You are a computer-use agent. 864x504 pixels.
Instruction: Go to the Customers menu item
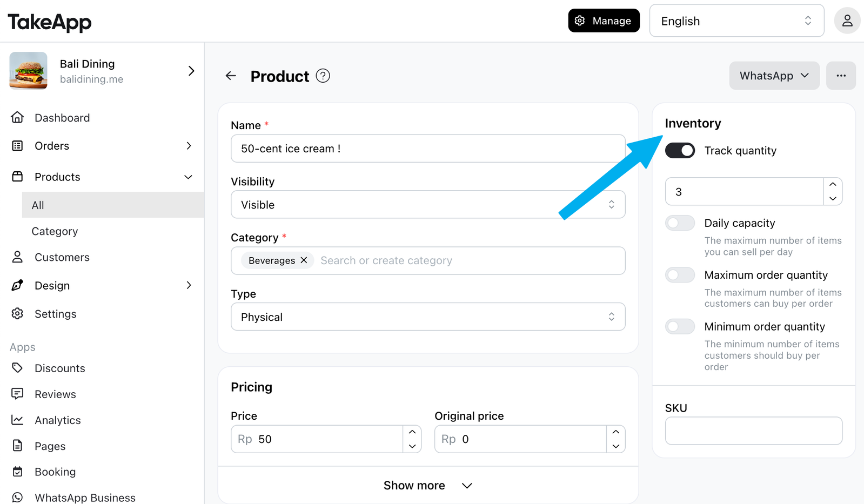click(62, 257)
